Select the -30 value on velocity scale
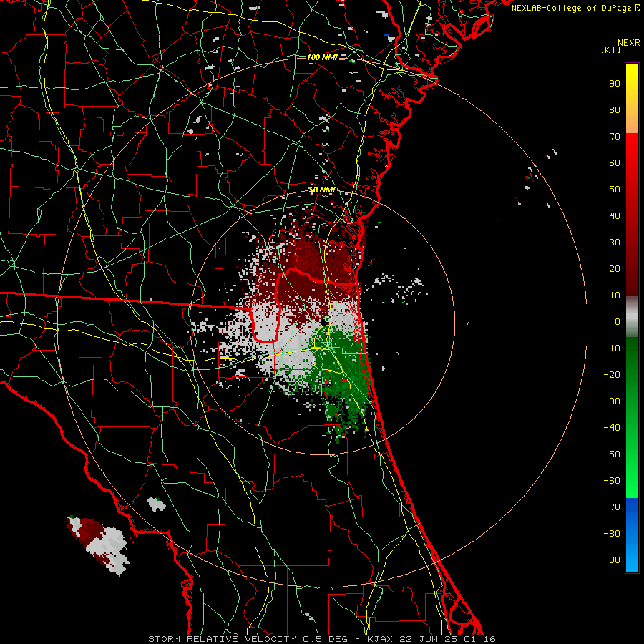 tap(612, 401)
